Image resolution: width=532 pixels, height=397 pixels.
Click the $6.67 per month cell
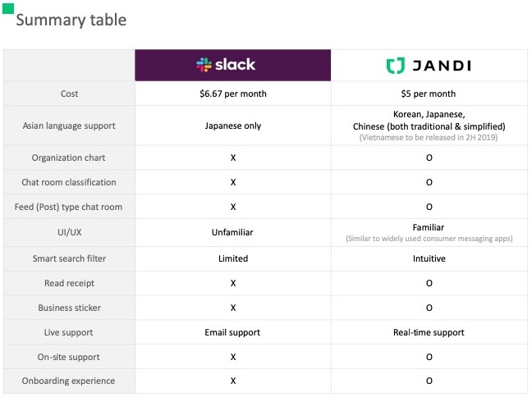(233, 94)
